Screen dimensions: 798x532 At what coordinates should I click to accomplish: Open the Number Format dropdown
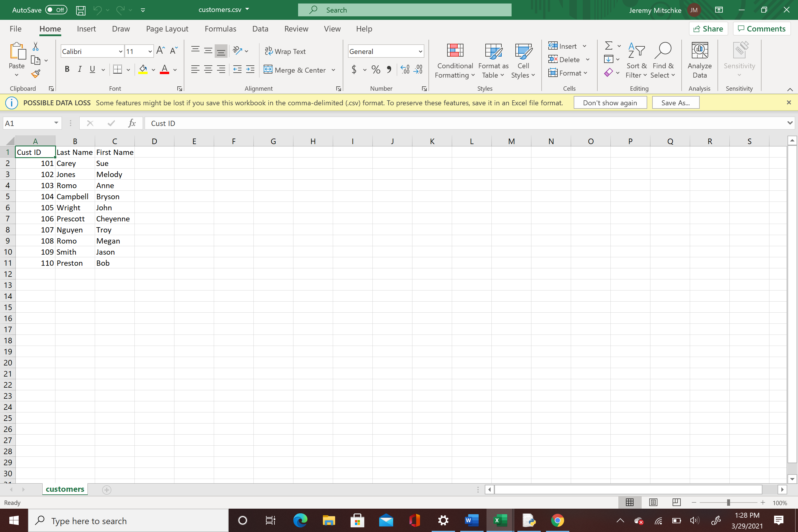[x=420, y=52]
